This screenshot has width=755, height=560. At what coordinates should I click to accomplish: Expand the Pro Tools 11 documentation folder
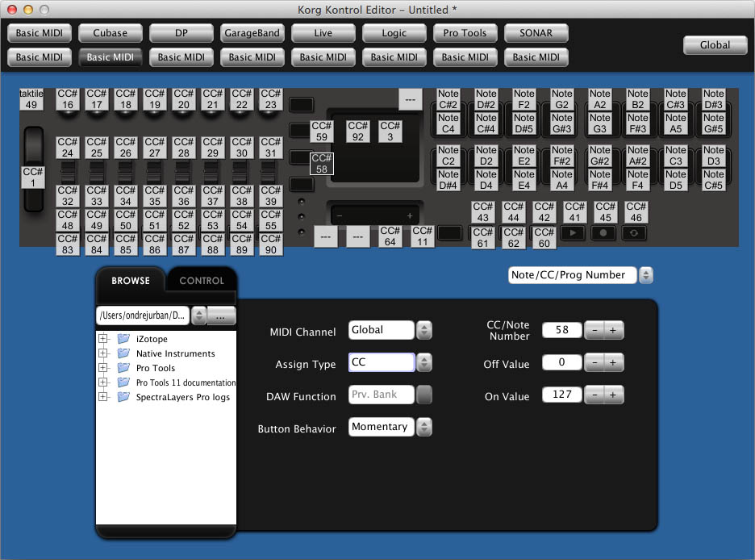click(x=102, y=382)
